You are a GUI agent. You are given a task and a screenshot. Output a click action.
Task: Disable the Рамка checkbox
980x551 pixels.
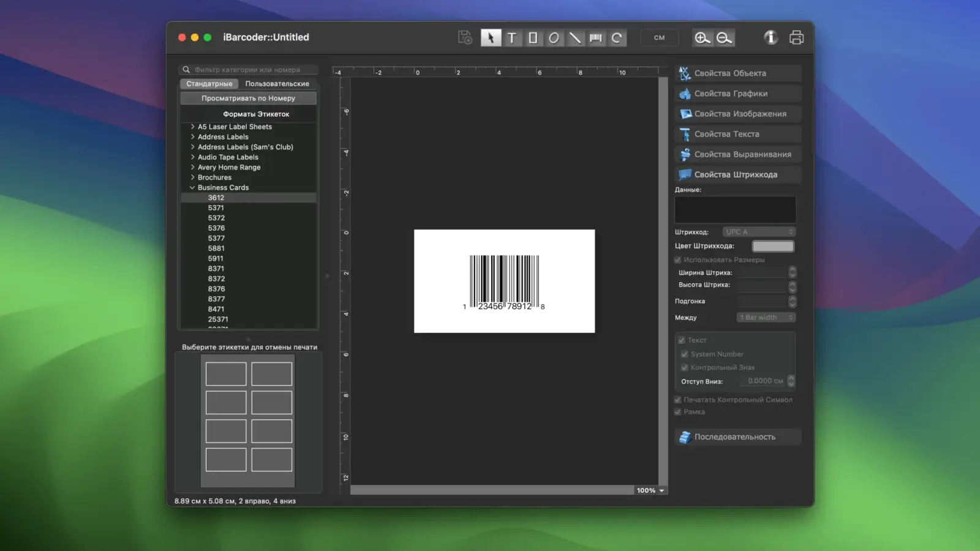(678, 411)
